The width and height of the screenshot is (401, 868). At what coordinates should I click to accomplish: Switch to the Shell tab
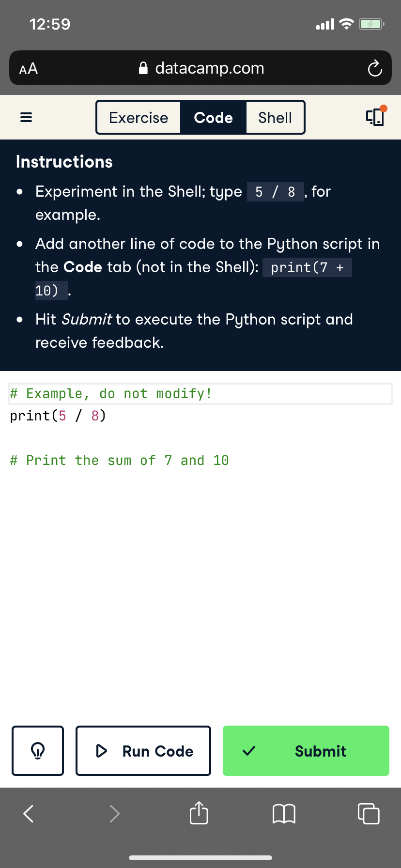click(x=275, y=118)
